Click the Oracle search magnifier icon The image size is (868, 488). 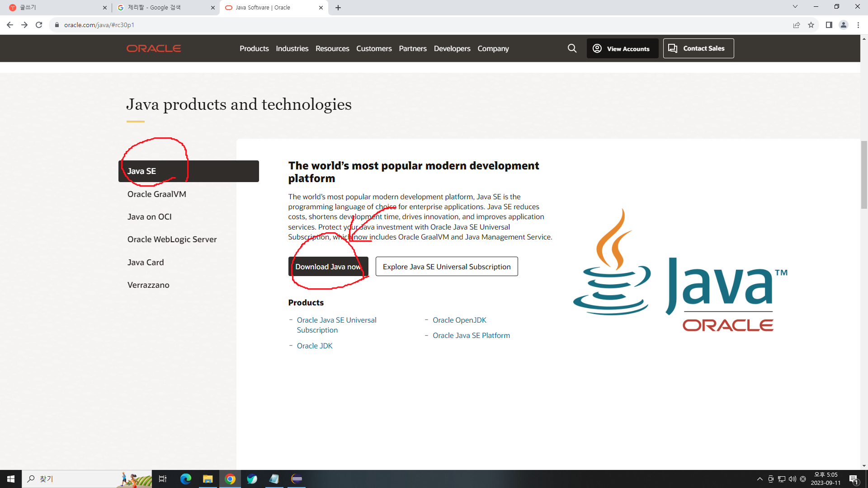tap(572, 48)
